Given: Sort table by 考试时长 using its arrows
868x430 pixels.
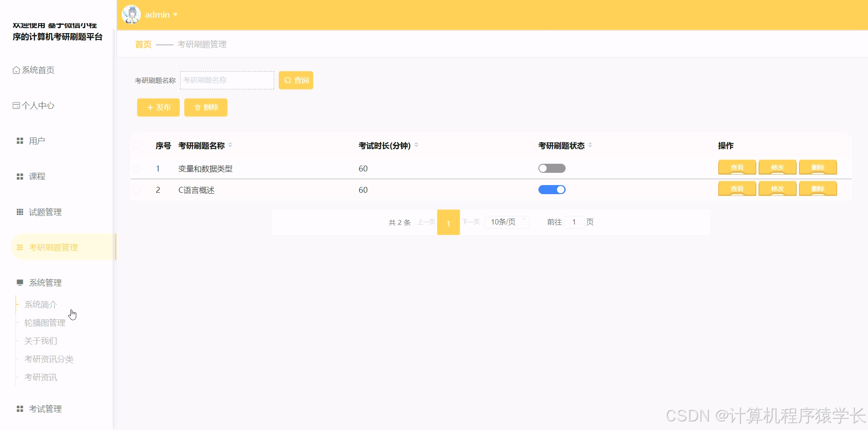Looking at the screenshot, I should [416, 145].
